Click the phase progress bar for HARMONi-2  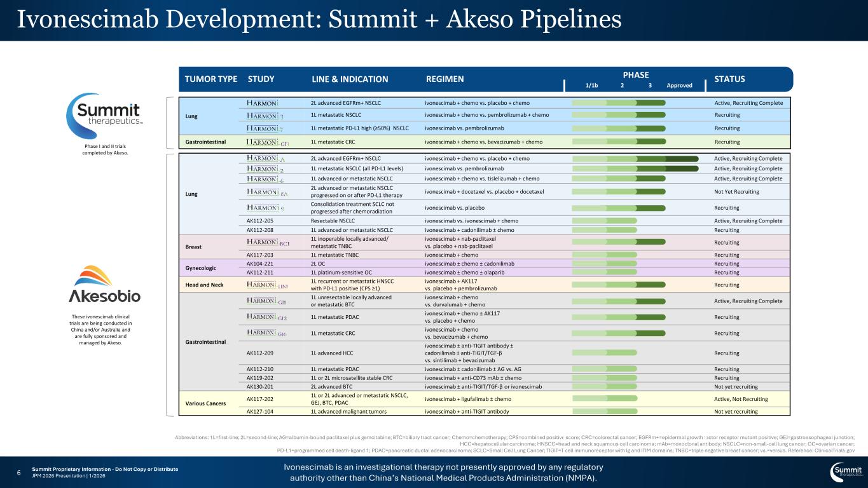pyautogui.click(x=635, y=168)
